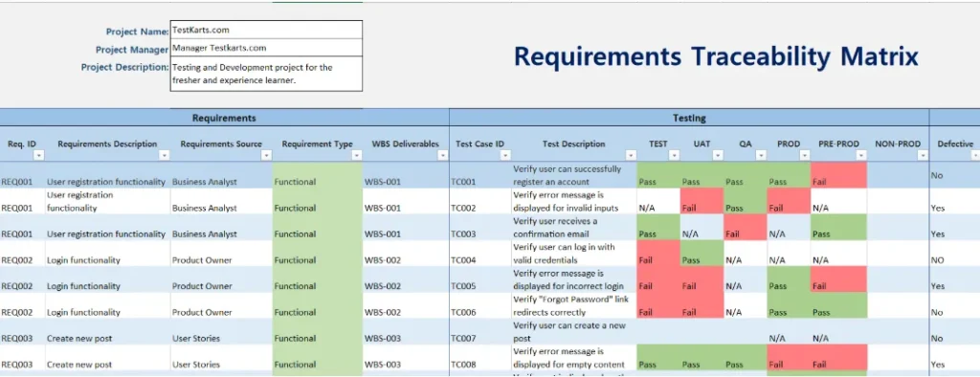This screenshot has width=980, height=377.
Task: Select the TC005 test case cell
Action: pos(480,280)
